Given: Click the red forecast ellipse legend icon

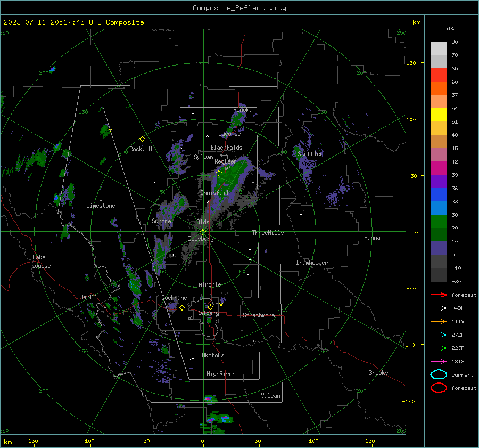Looking at the screenshot, I should [439, 388].
